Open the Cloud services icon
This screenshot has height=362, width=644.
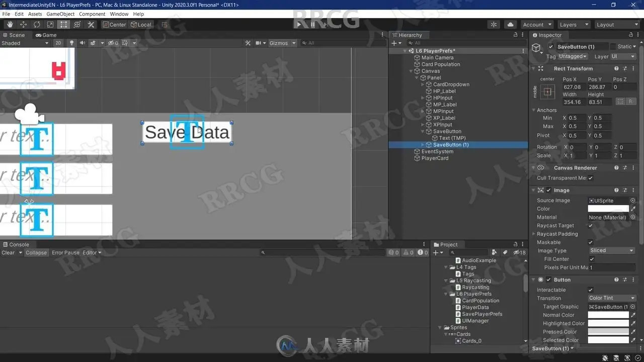(x=510, y=25)
